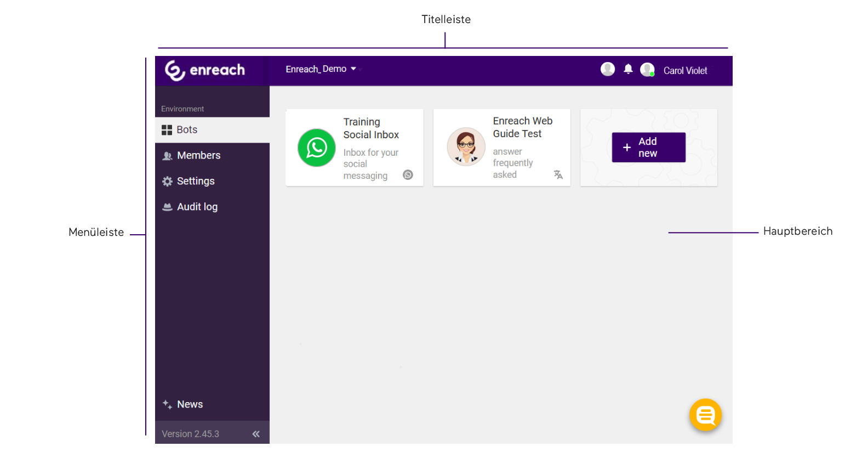The image size is (868, 469).
Task: Open Carol Violet user menu
Action: click(x=685, y=71)
